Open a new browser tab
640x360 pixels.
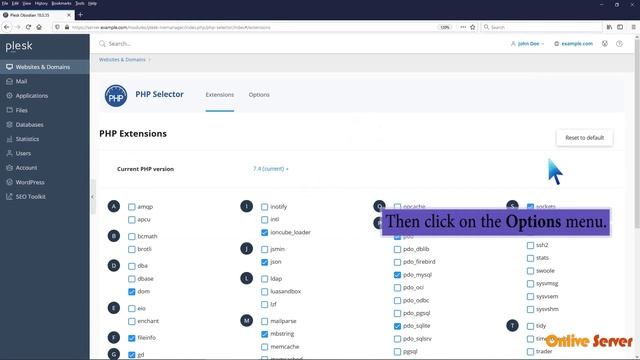pos(80,15)
